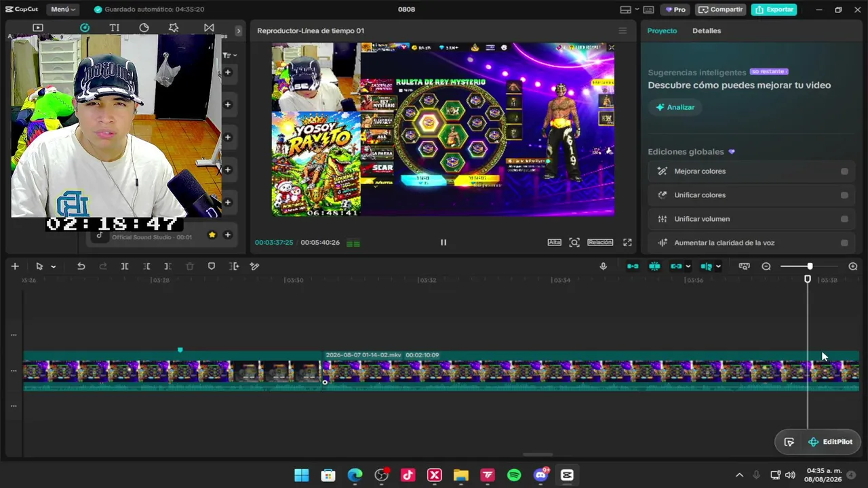Zoom out the timeline with minus magnifier

[766, 266]
